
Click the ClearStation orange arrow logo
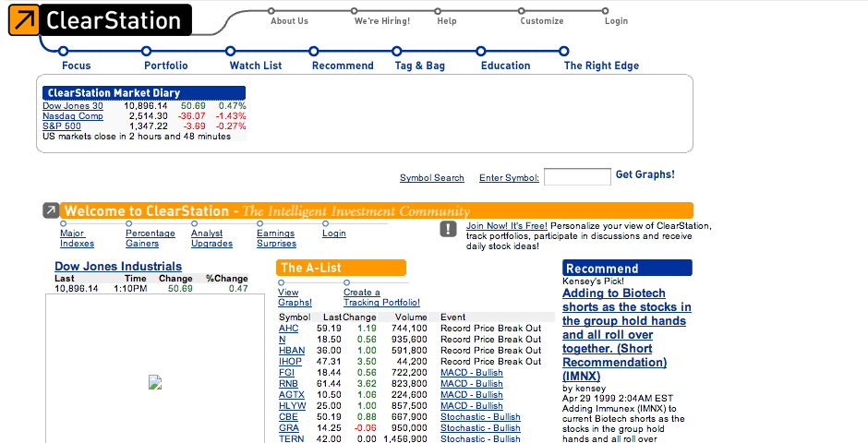24,20
